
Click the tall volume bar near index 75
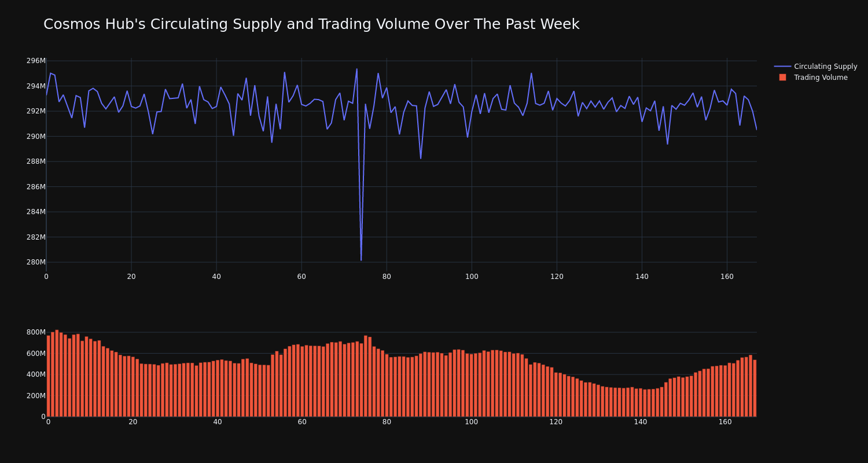tap(366, 376)
